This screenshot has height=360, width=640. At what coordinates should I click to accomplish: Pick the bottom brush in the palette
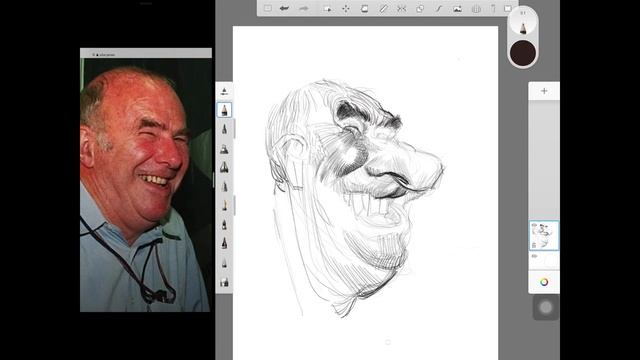(224, 282)
